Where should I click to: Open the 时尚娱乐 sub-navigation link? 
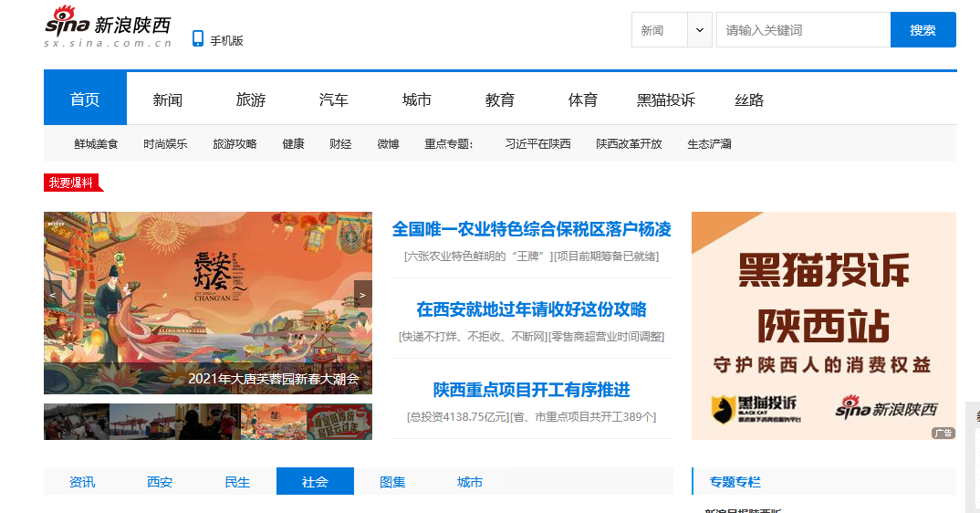pyautogui.click(x=166, y=144)
